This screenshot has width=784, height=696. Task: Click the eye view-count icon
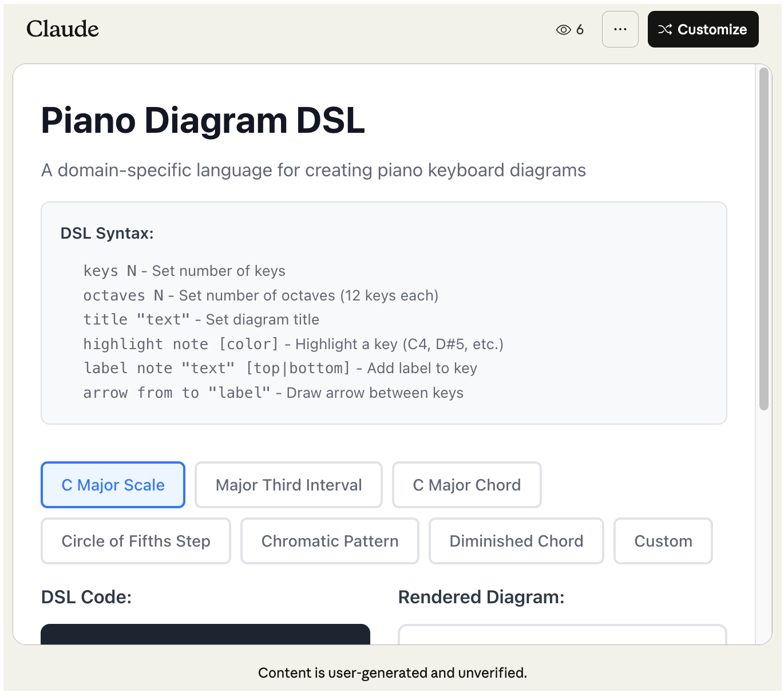point(563,30)
